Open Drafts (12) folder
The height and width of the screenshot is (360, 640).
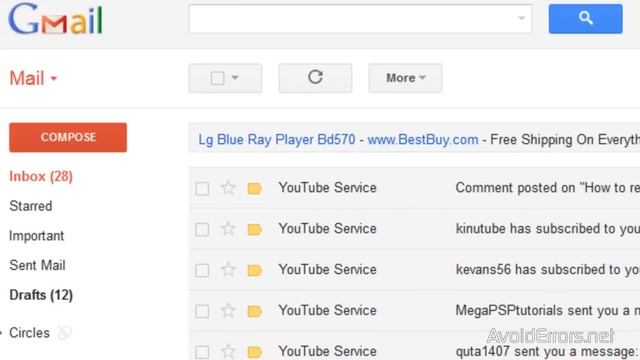point(41,295)
